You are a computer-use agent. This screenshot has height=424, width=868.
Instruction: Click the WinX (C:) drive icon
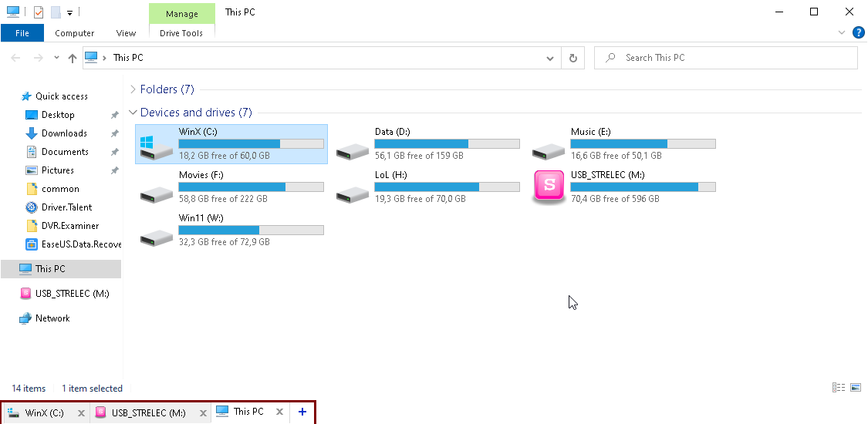click(x=156, y=147)
